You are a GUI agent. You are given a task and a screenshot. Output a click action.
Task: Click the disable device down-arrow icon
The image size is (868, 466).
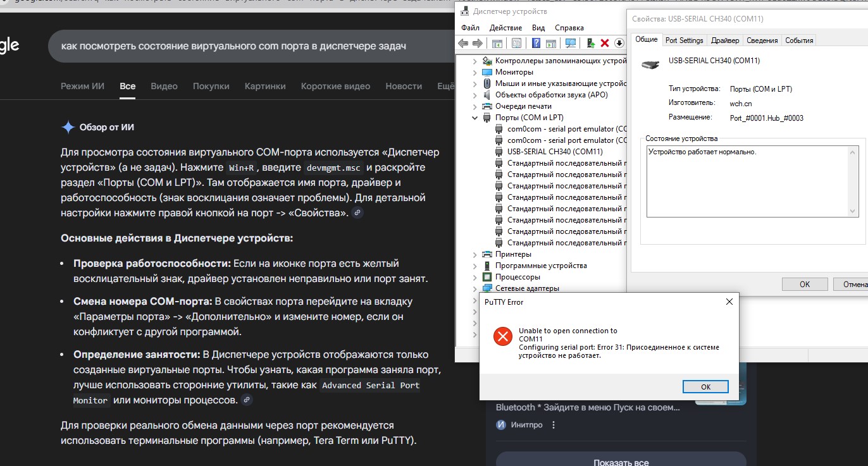619,43
